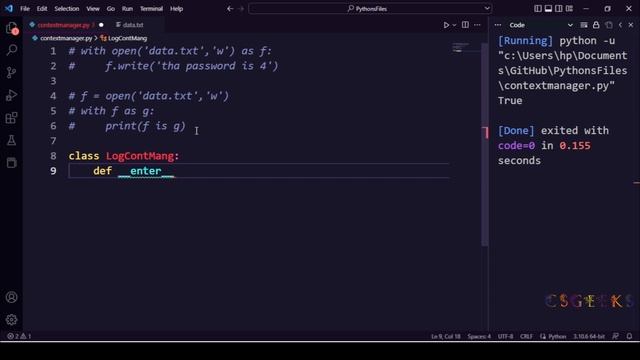Image resolution: width=640 pixels, height=360 pixels.
Task: Clear the output panel
Action: pos(584,25)
